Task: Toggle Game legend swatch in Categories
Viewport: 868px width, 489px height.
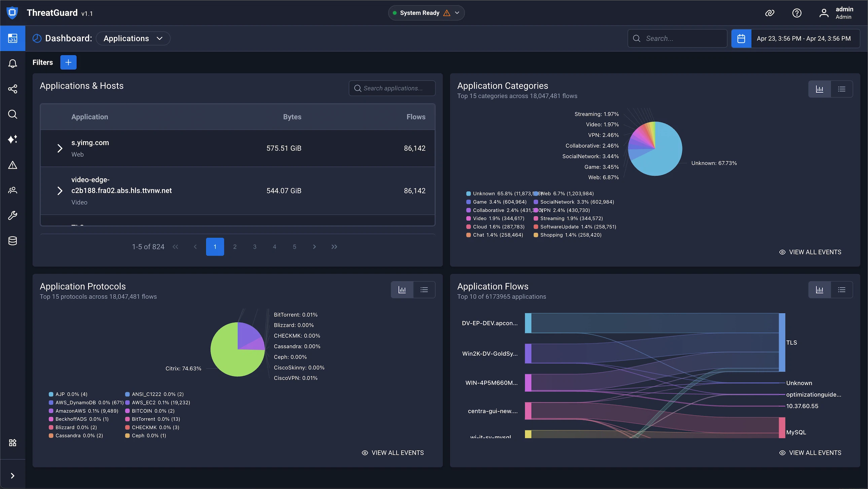Action: [468, 202]
